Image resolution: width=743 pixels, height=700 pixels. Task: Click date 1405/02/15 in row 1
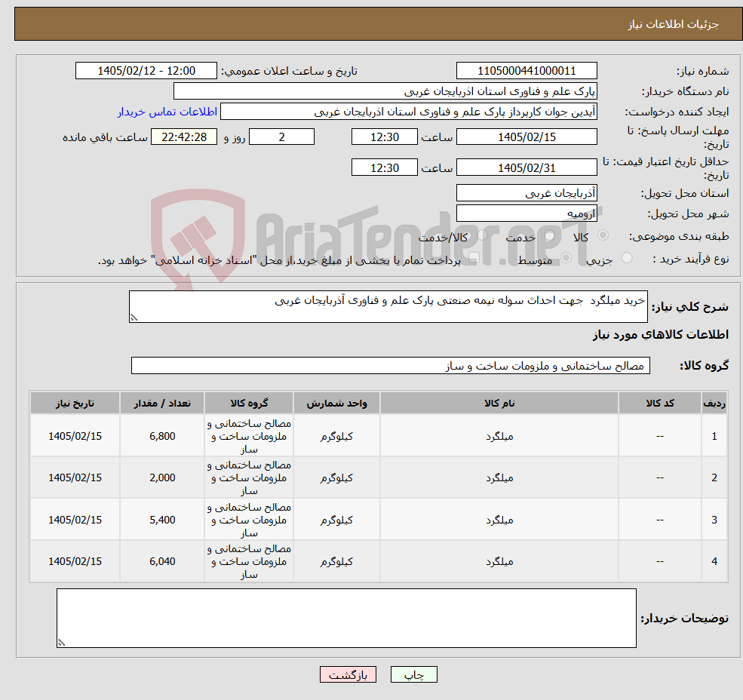click(x=75, y=436)
